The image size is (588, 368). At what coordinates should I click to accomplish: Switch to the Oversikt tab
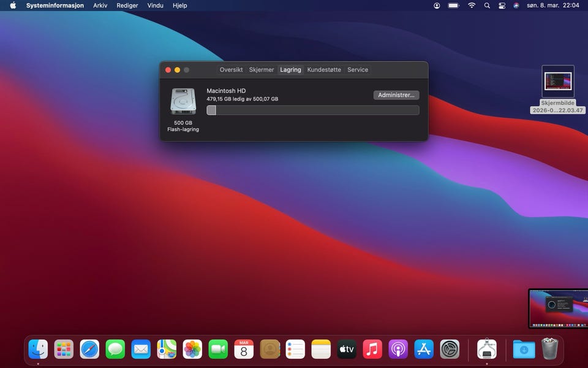[231, 70]
